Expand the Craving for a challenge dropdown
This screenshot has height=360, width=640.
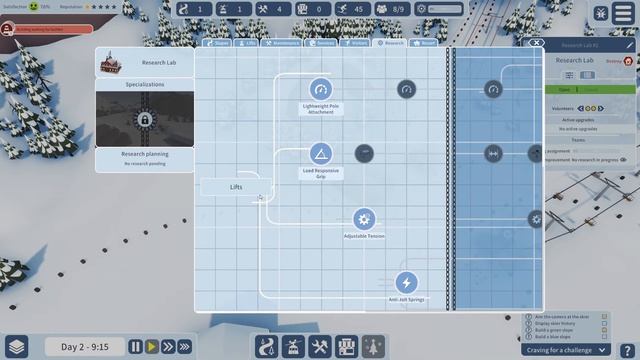point(566,350)
